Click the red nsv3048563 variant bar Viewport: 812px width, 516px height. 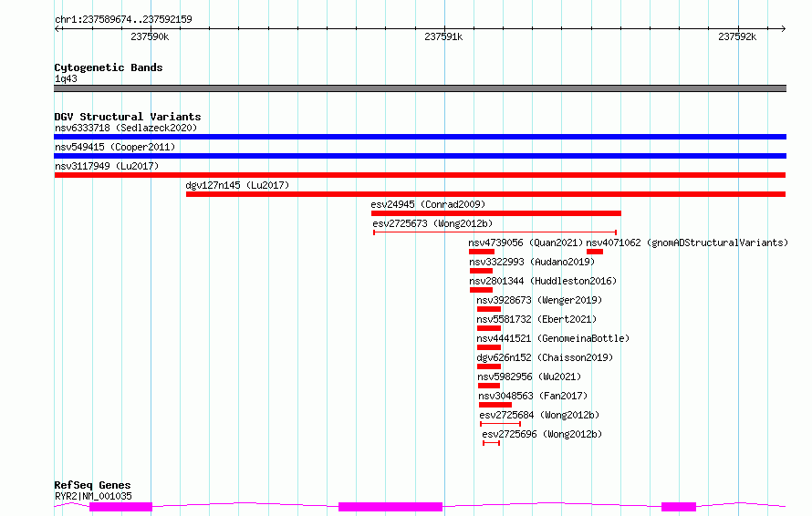pyautogui.click(x=495, y=405)
